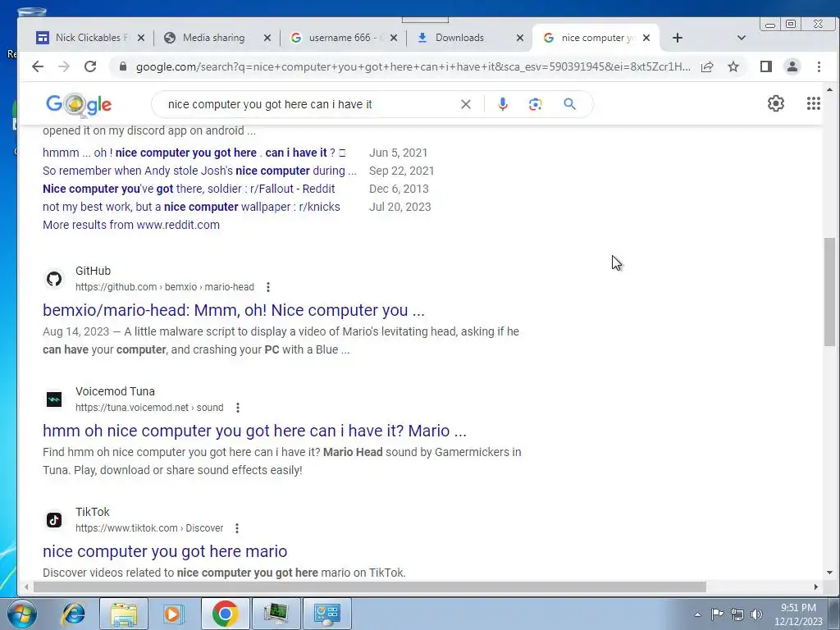Open the Windows Start menu
The width and height of the screenshot is (840, 630).
[21, 614]
